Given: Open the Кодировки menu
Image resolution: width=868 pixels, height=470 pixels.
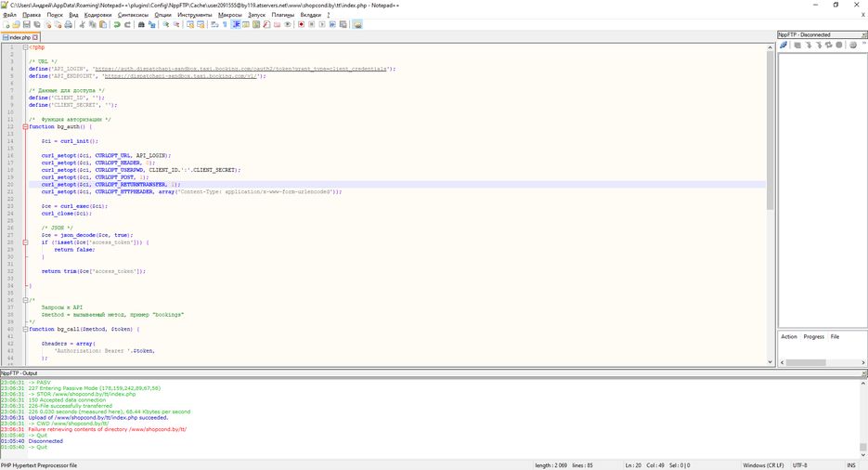Looking at the screenshot, I should [x=98, y=15].
